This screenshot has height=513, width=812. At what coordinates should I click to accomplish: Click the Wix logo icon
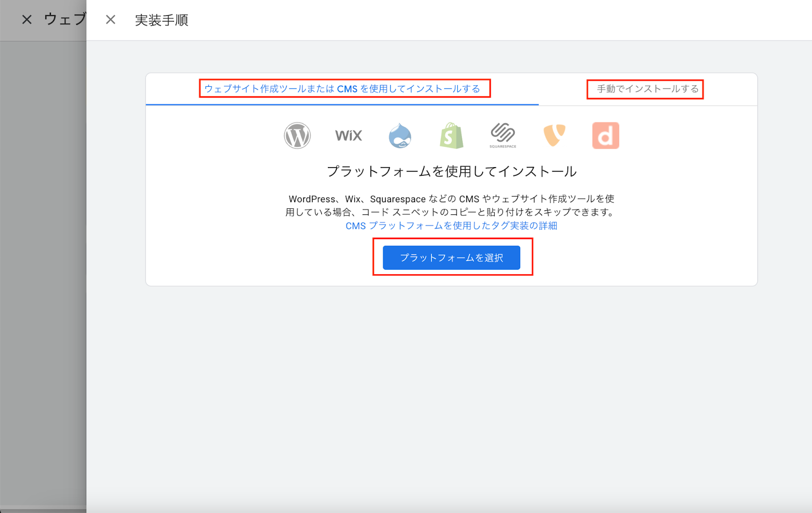point(349,136)
